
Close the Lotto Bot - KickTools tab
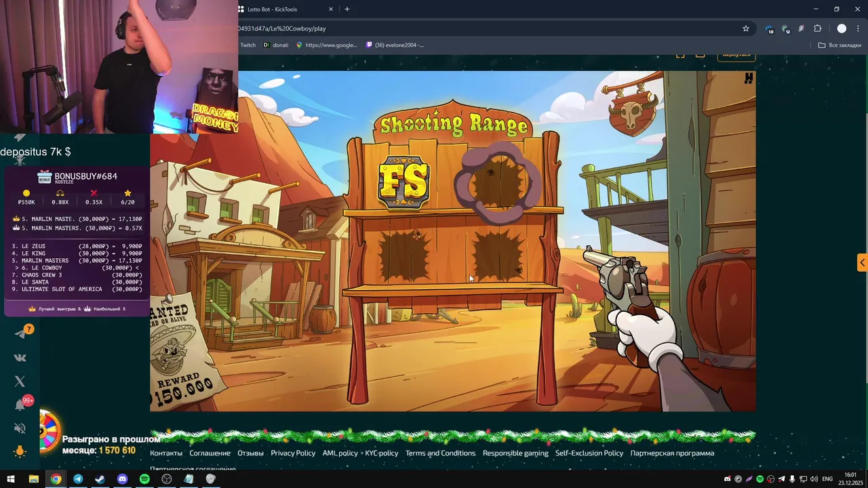click(331, 9)
